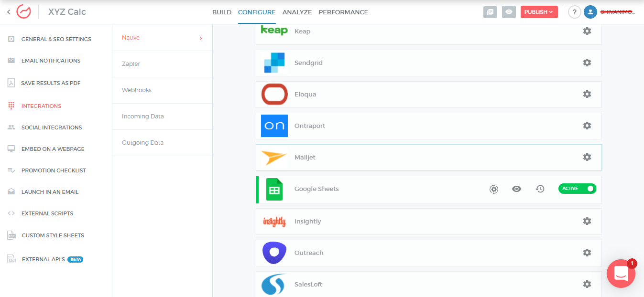Open Google Sheets sync history icon
The height and width of the screenshot is (297, 644).
coord(540,189)
